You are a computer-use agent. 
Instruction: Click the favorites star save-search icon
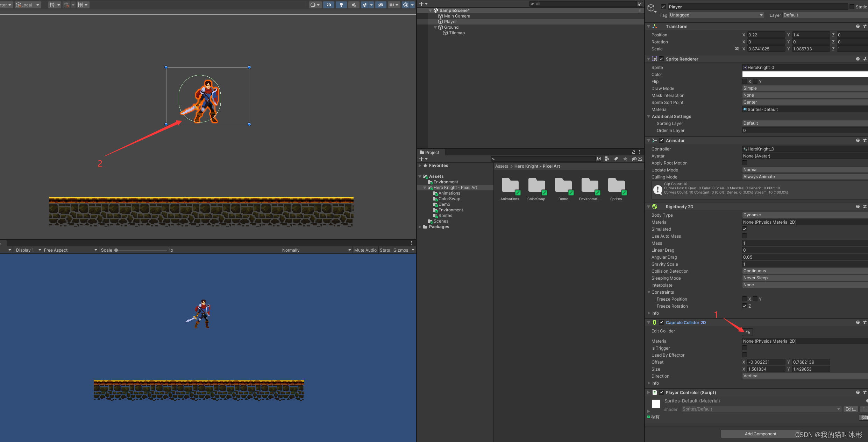625,159
